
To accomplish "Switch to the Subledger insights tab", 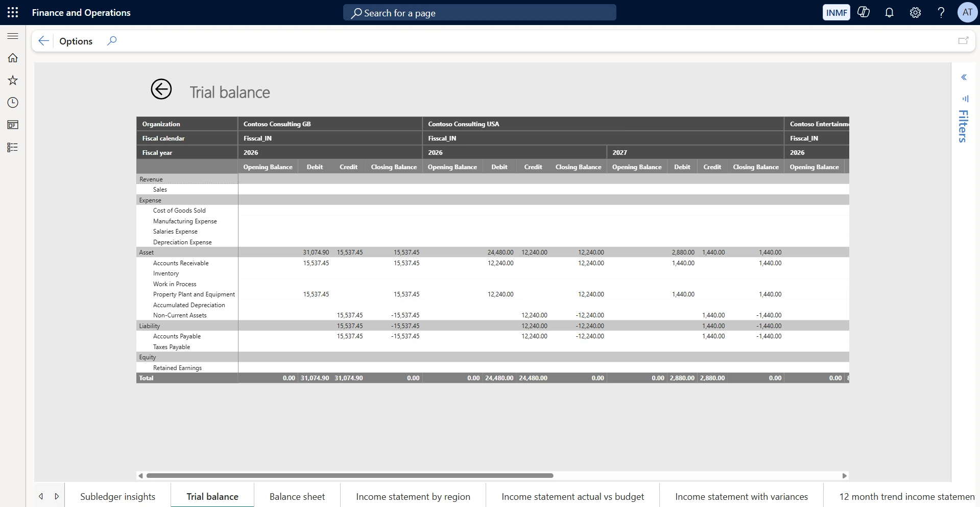I will [x=117, y=496].
